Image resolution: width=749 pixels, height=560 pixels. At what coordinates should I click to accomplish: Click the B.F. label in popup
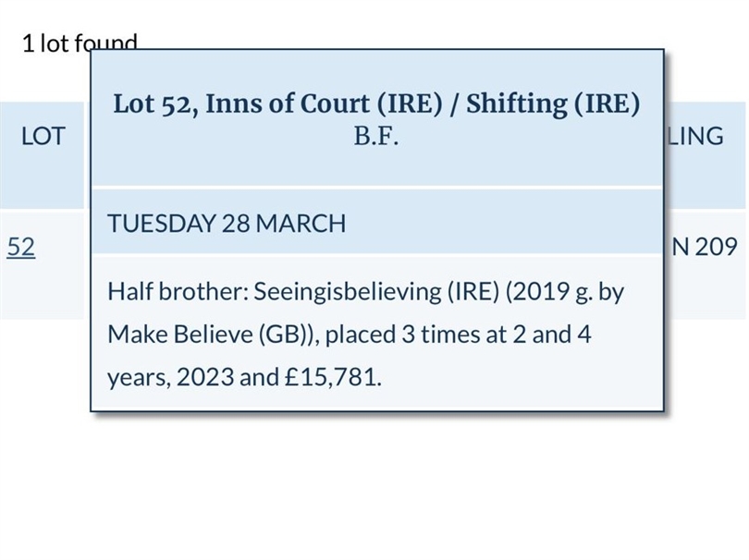tap(376, 137)
